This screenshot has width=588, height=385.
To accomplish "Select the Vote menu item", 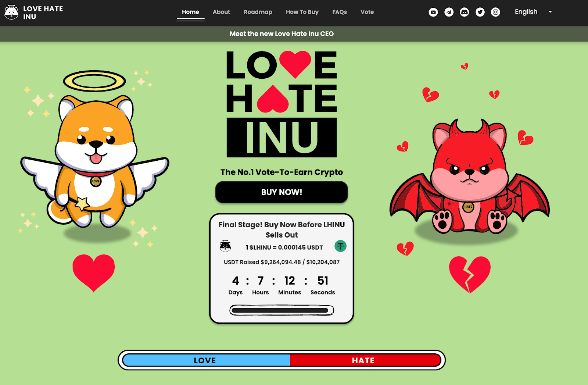I will pyautogui.click(x=367, y=12).
